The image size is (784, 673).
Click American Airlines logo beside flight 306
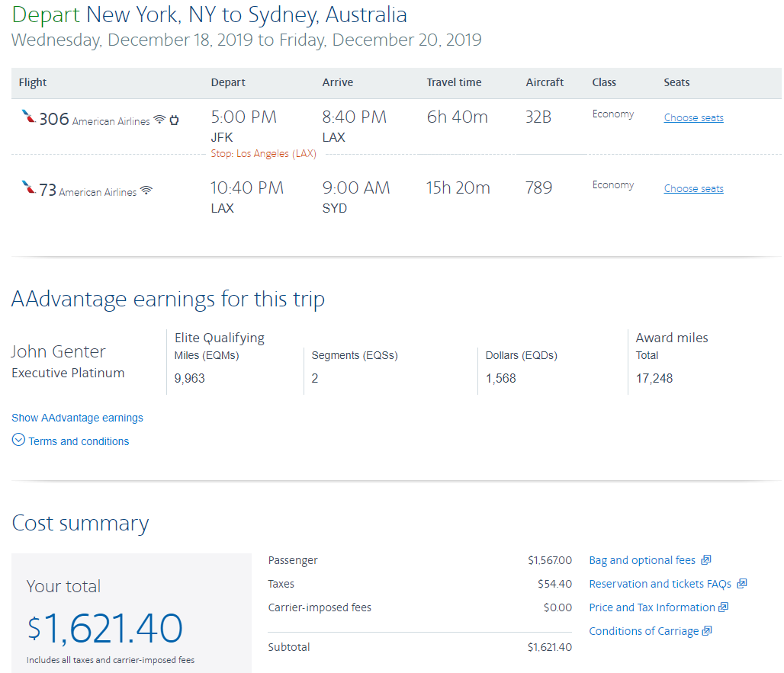pyautogui.click(x=29, y=117)
